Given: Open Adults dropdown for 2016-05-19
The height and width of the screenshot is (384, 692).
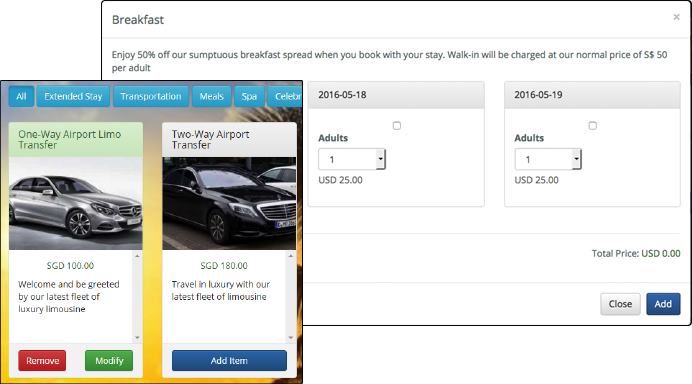Looking at the screenshot, I should tap(548, 159).
